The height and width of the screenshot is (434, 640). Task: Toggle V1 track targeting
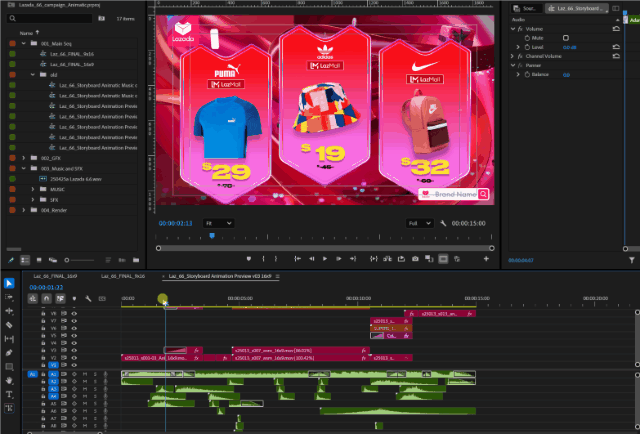point(53,365)
